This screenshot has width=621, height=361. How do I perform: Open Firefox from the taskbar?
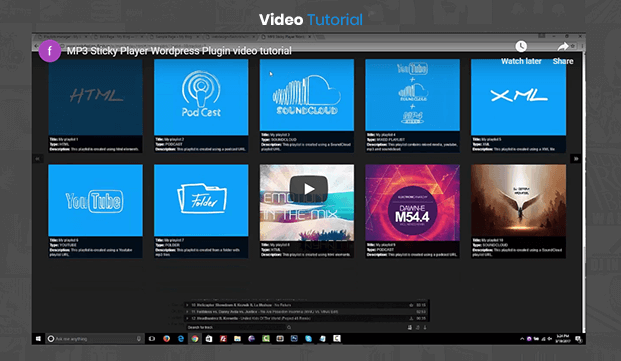pos(166,339)
